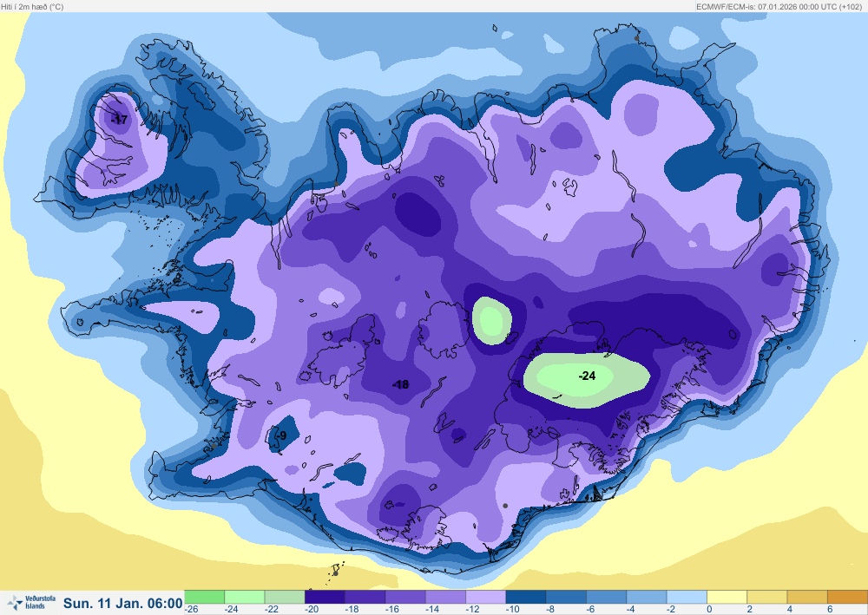Click the 6 legend scale value
This screenshot has width=868, height=615.
point(830,609)
